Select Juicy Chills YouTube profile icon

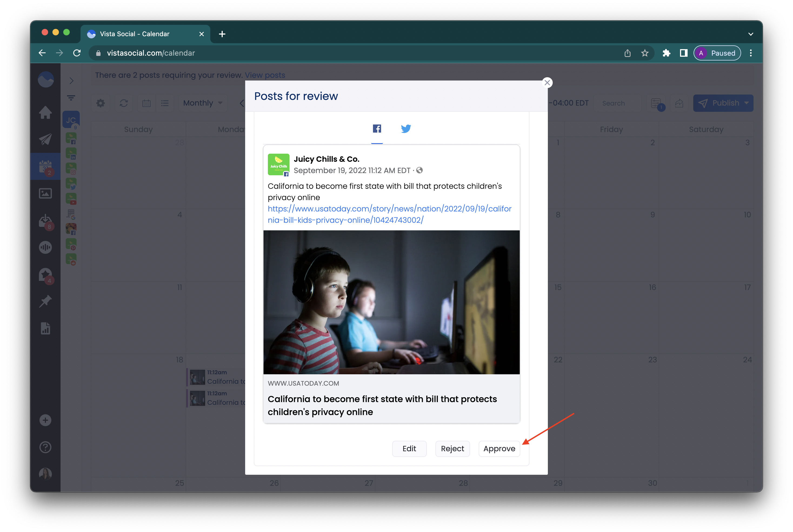point(71,199)
